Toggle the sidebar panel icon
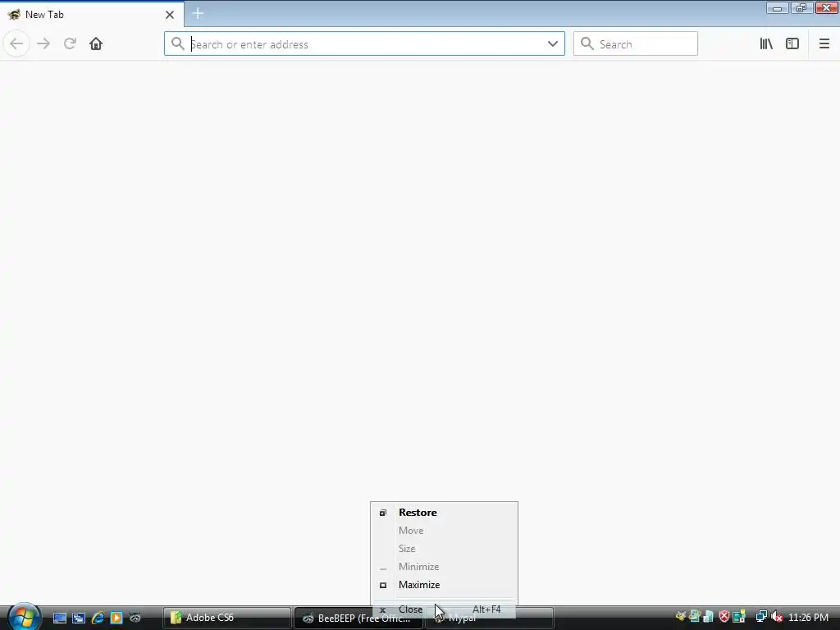 (792, 44)
